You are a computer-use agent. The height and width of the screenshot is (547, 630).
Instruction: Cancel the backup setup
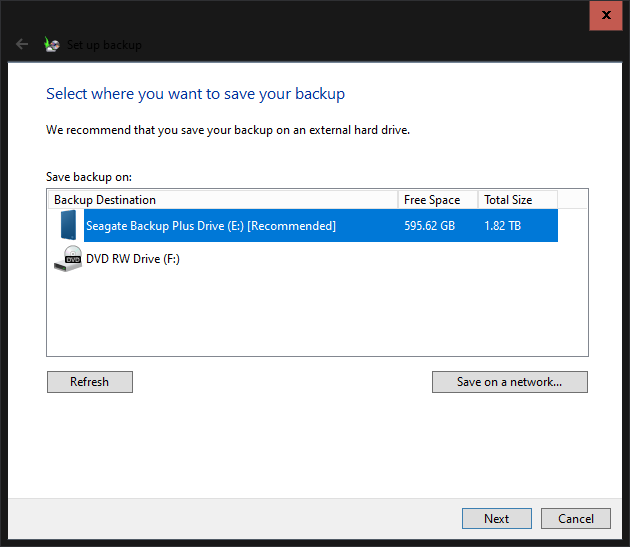575,518
